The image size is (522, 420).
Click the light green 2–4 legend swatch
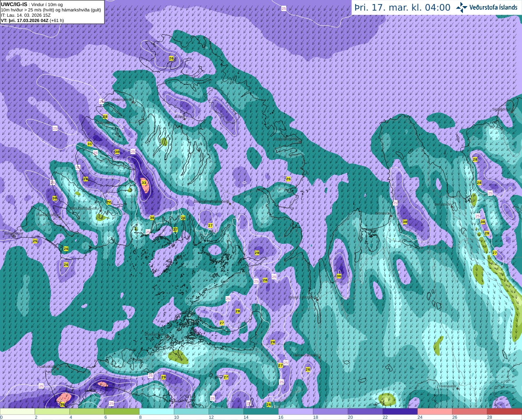[53, 411]
